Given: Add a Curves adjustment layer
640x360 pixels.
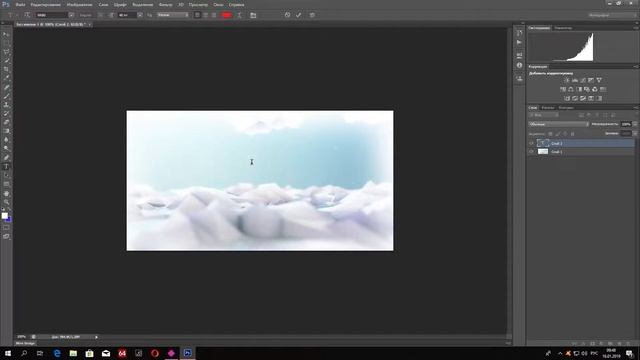Looking at the screenshot, I should point(583,80).
